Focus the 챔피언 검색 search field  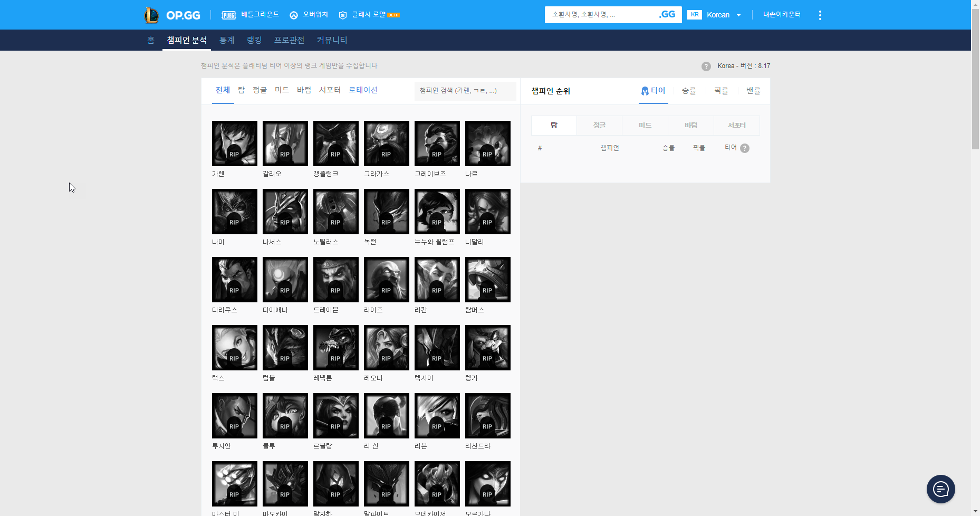click(465, 91)
